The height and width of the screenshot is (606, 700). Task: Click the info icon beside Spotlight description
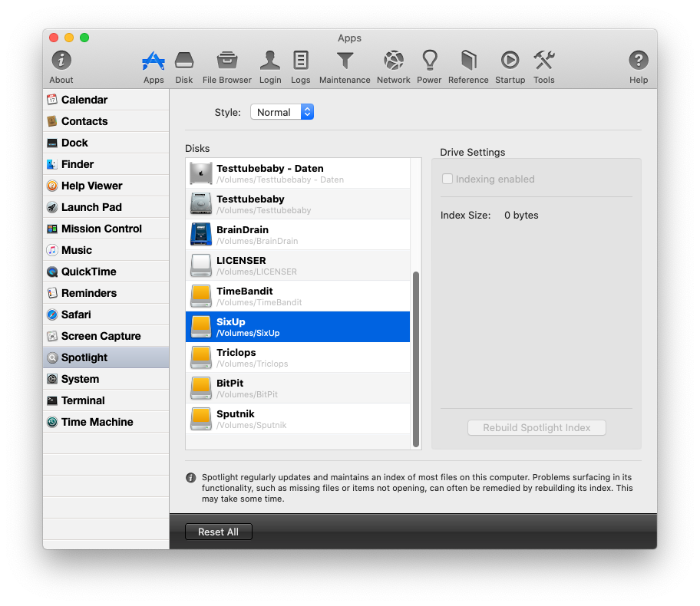click(190, 477)
